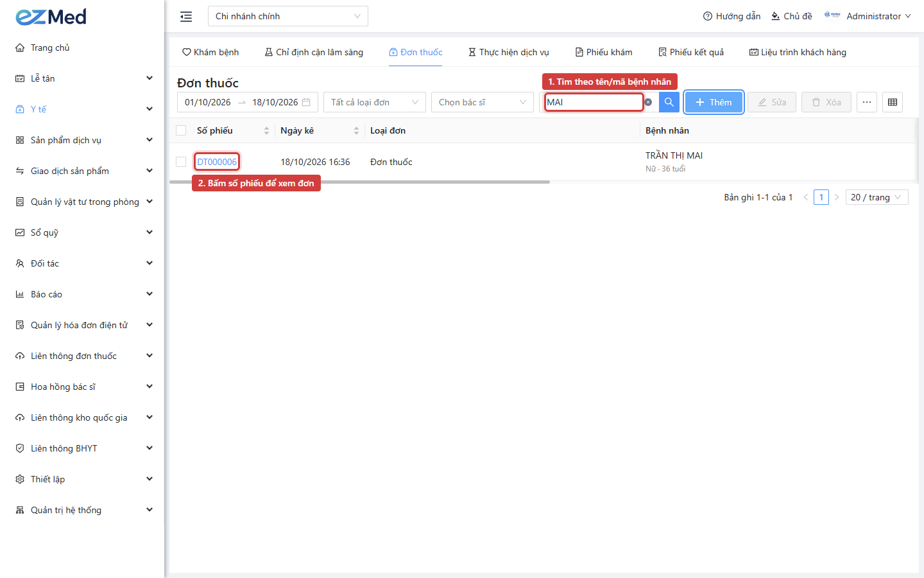Open the date range calendar icon
The height and width of the screenshot is (578, 924).
[x=306, y=102]
